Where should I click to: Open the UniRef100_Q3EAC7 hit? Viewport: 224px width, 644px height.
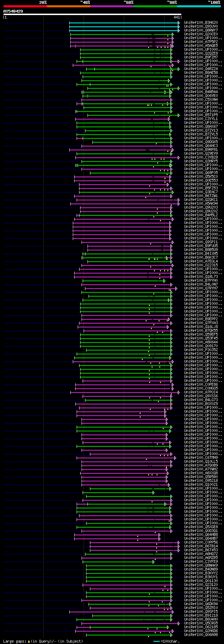click(x=201, y=192)
